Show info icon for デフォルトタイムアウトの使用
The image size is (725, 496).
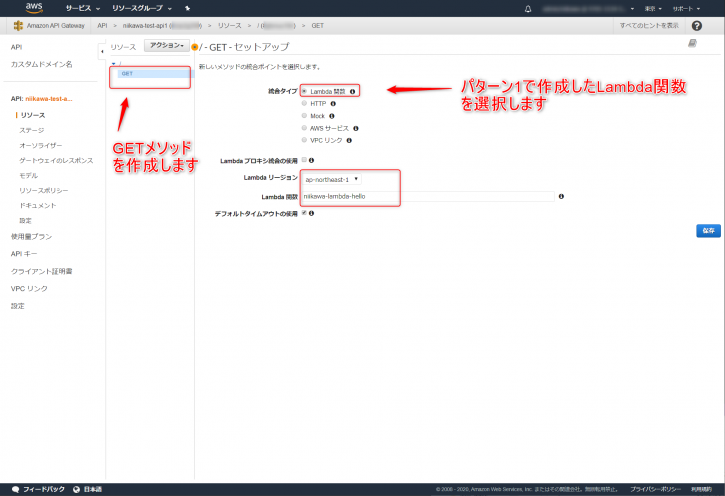311,213
